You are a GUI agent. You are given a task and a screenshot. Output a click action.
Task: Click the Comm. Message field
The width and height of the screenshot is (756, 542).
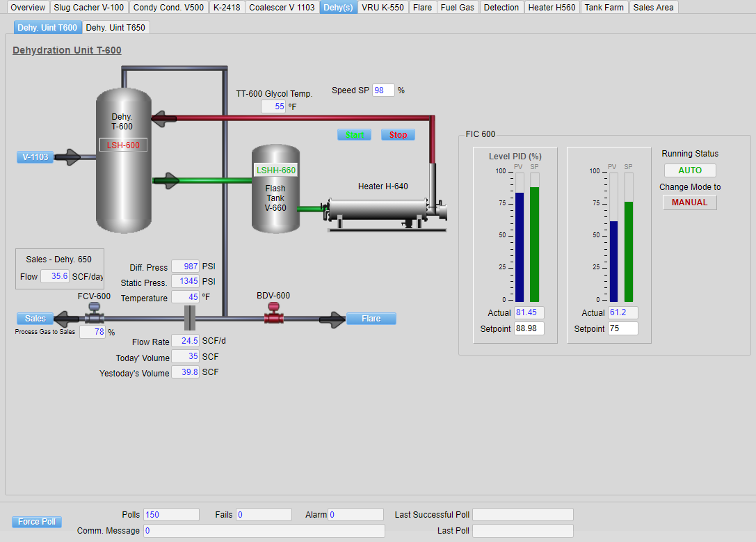[264, 531]
